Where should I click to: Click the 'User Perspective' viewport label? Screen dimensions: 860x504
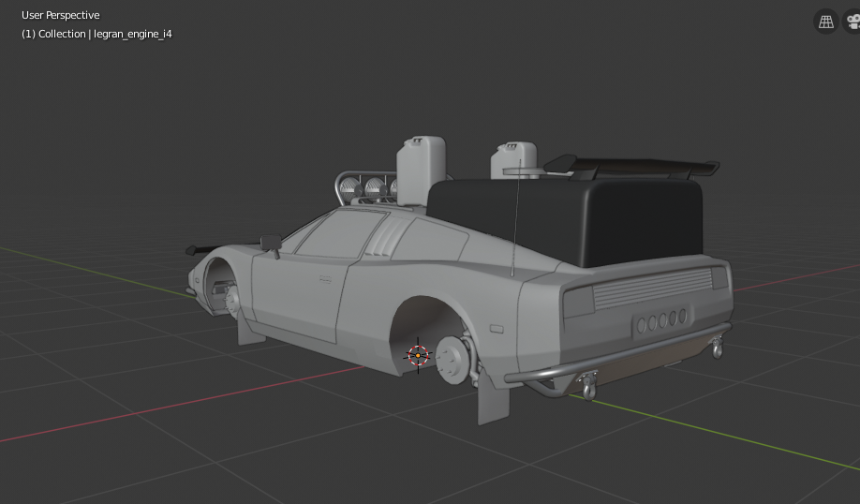click(60, 15)
